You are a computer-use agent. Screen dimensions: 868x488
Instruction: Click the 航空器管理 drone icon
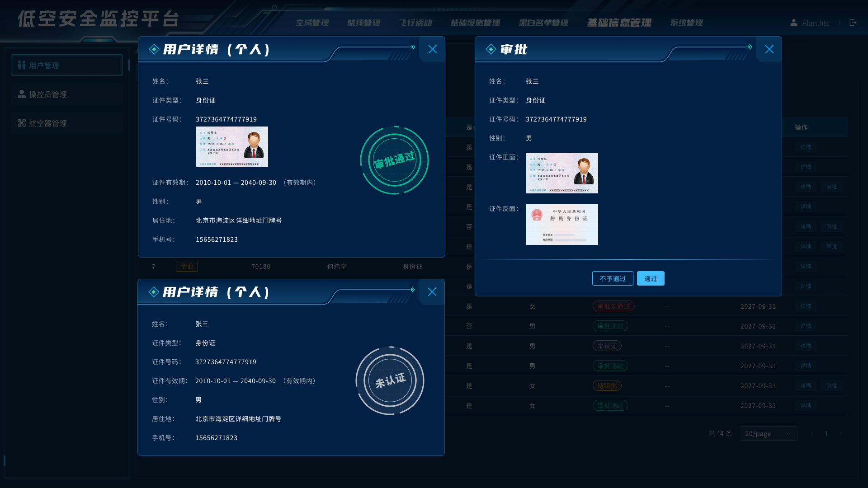pyautogui.click(x=22, y=123)
